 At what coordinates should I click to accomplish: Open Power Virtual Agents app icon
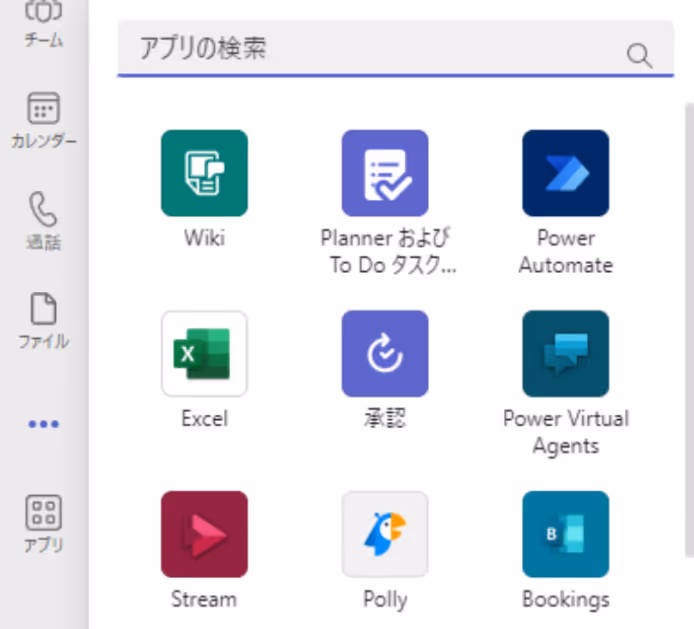(x=565, y=354)
